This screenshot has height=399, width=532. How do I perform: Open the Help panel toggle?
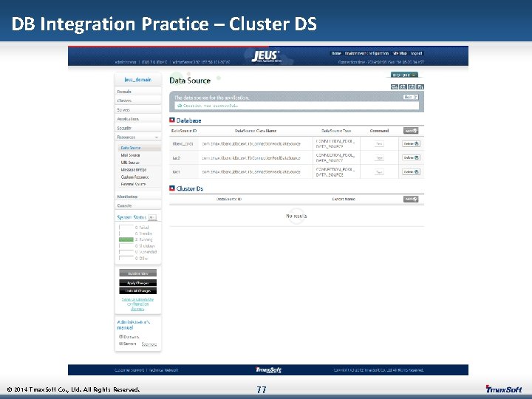[411, 97]
